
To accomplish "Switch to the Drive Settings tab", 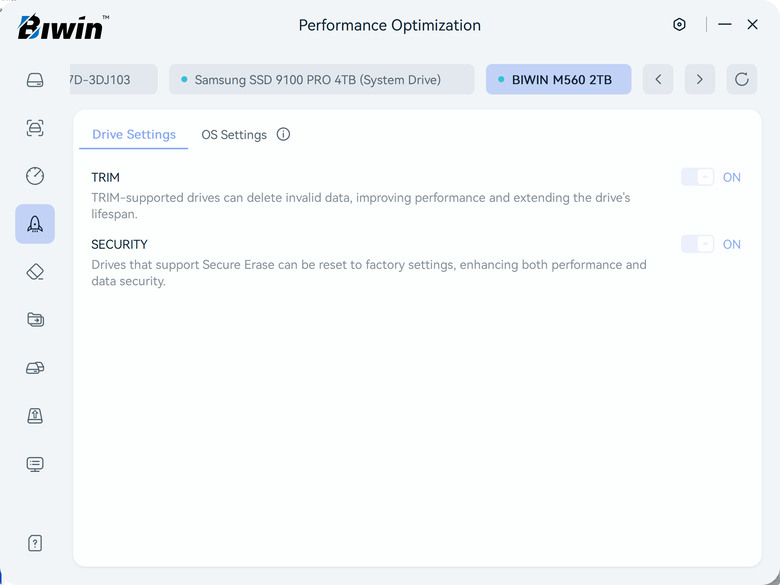I will pyautogui.click(x=134, y=134).
